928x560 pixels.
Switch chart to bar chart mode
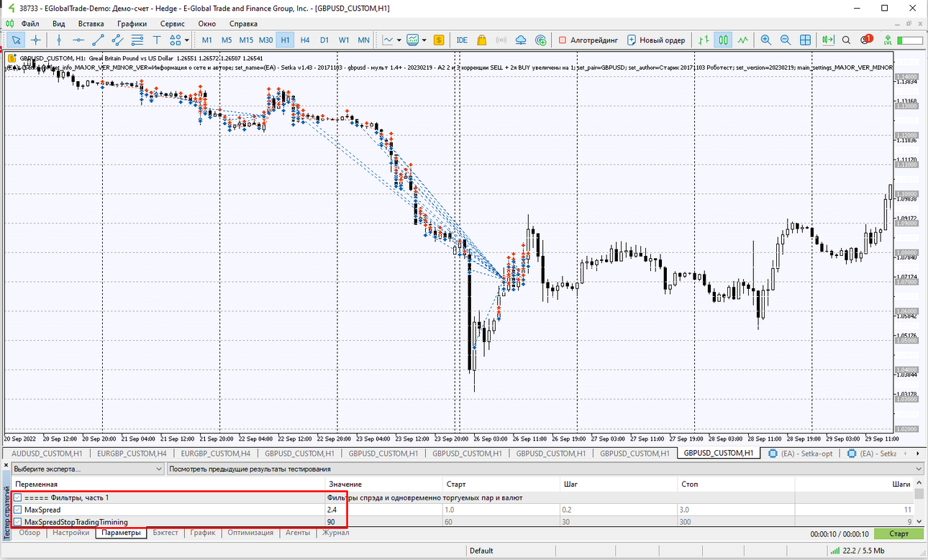point(704,40)
